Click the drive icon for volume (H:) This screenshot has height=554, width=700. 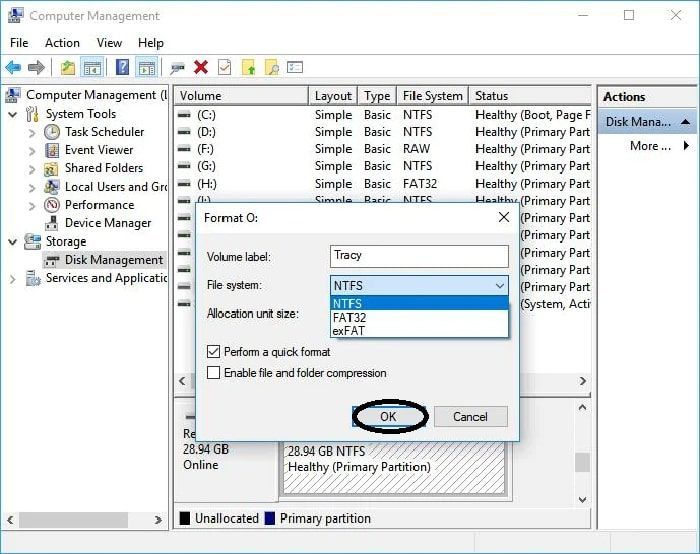pos(184,184)
